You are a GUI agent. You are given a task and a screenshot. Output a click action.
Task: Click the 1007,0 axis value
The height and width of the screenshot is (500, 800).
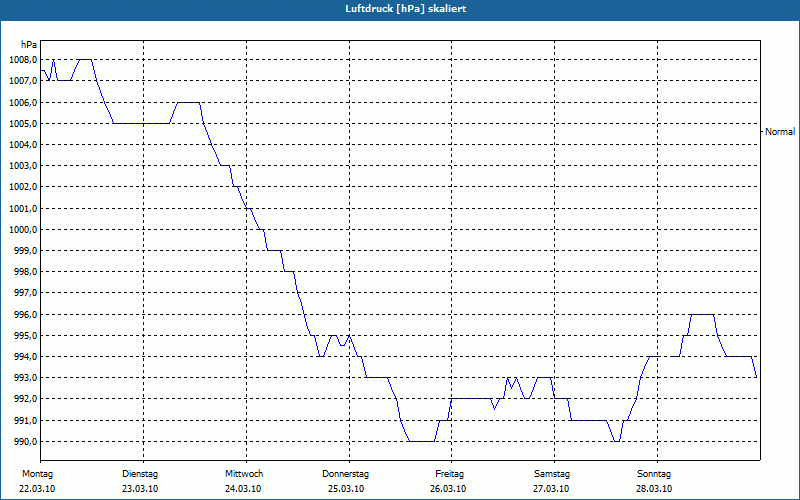click(x=23, y=81)
